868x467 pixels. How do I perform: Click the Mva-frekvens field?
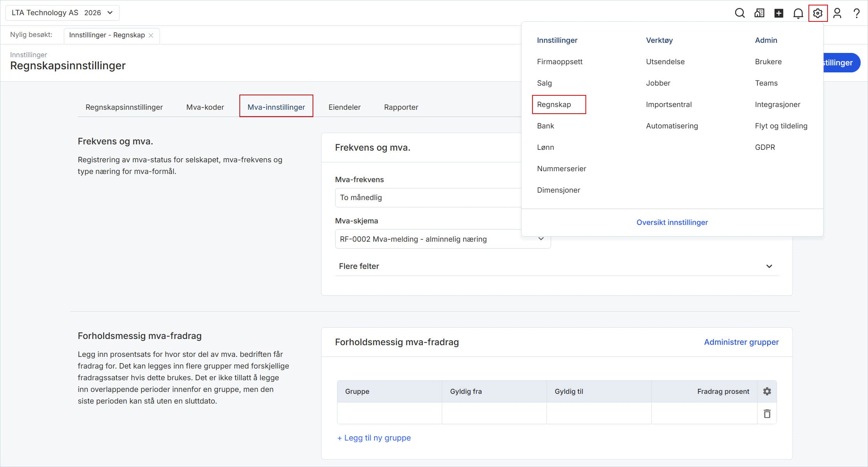tap(427, 198)
